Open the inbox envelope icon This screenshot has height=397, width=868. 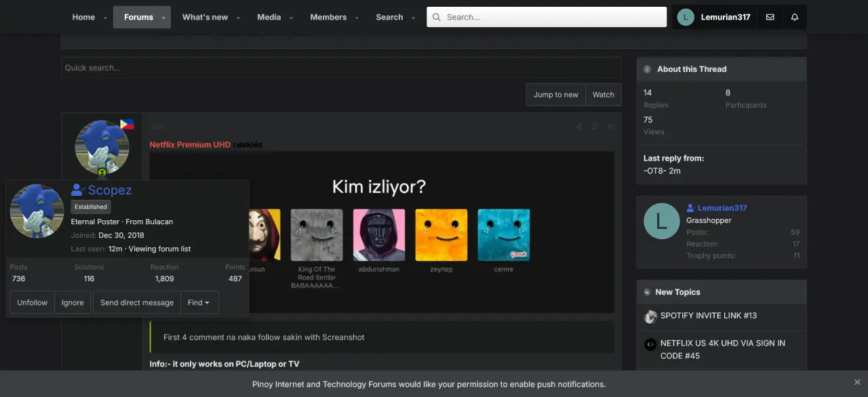point(770,17)
